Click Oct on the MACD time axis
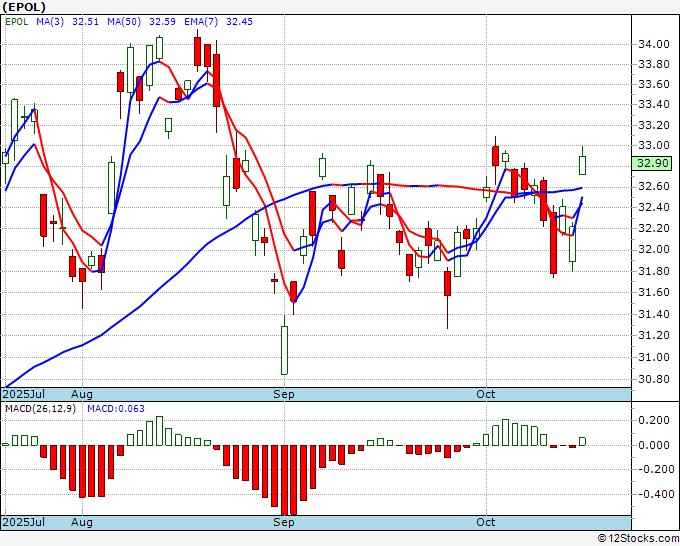 [486, 522]
